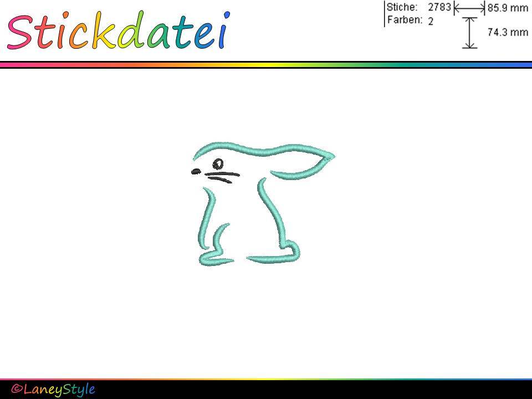Viewport: 532px width, 399px height.
Task: Click the Stiche label
Action: tap(402, 8)
